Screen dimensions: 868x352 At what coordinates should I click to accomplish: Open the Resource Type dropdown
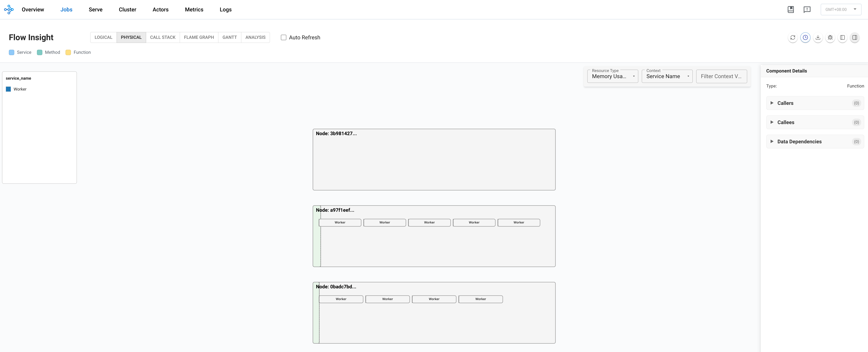[x=612, y=76]
